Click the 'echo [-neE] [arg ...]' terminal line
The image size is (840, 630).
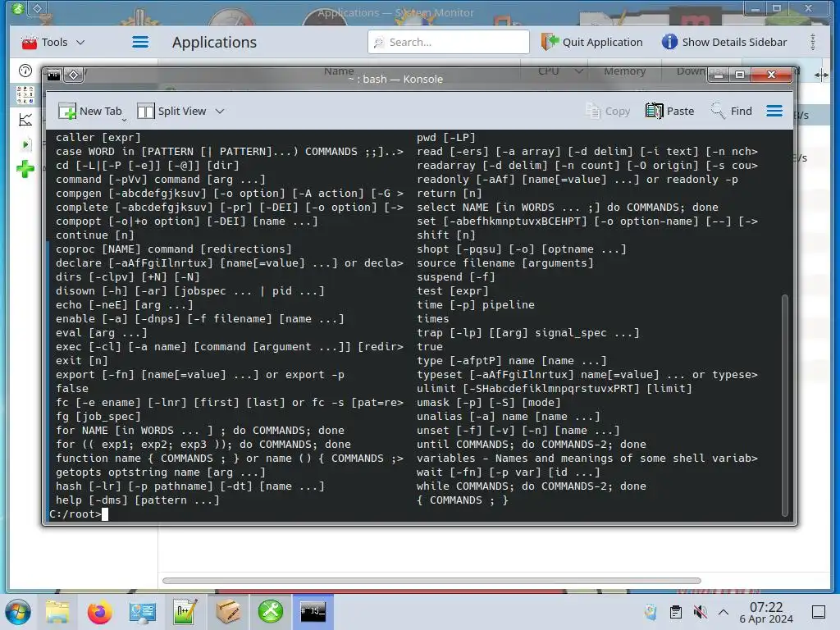(x=125, y=305)
